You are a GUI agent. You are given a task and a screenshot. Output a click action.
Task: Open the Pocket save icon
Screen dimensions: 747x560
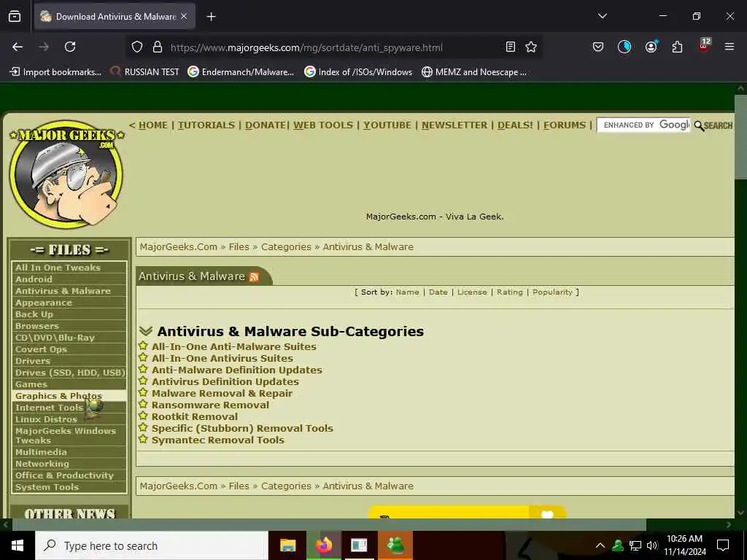click(x=598, y=47)
